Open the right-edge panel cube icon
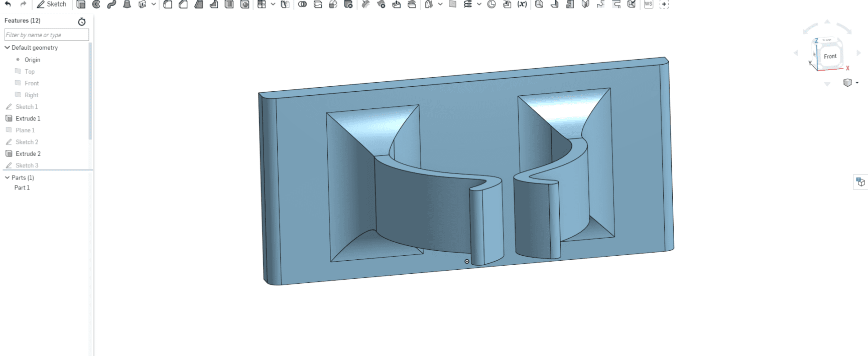 pyautogui.click(x=860, y=182)
